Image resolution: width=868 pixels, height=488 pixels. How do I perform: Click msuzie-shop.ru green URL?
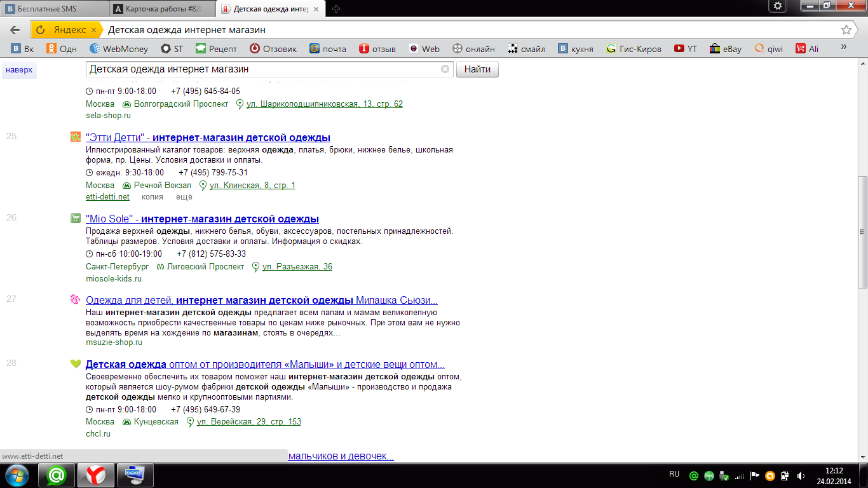click(x=114, y=342)
